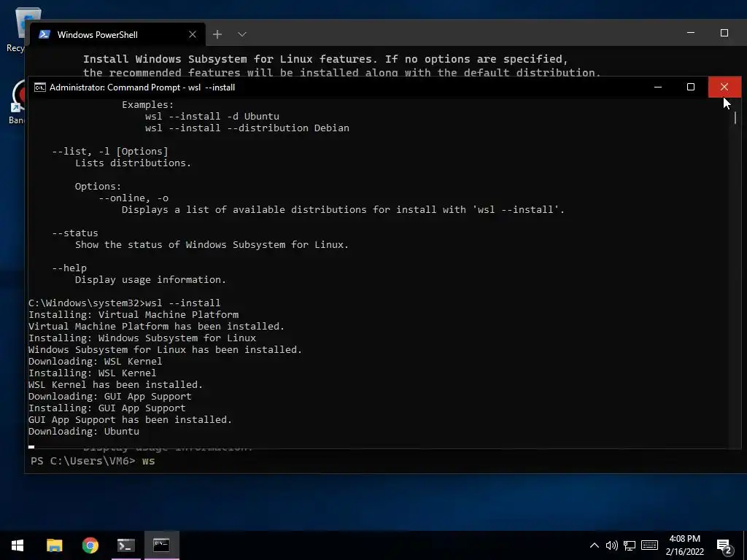Click 'Display usage information.' in Command Prompt
Viewport: 747px width, 560px height.
pyautogui.click(x=150, y=279)
